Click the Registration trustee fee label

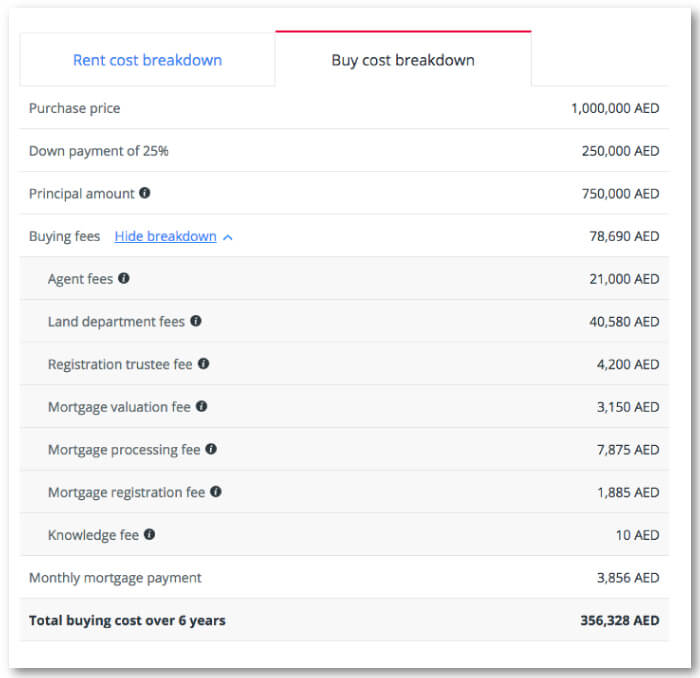[120, 364]
